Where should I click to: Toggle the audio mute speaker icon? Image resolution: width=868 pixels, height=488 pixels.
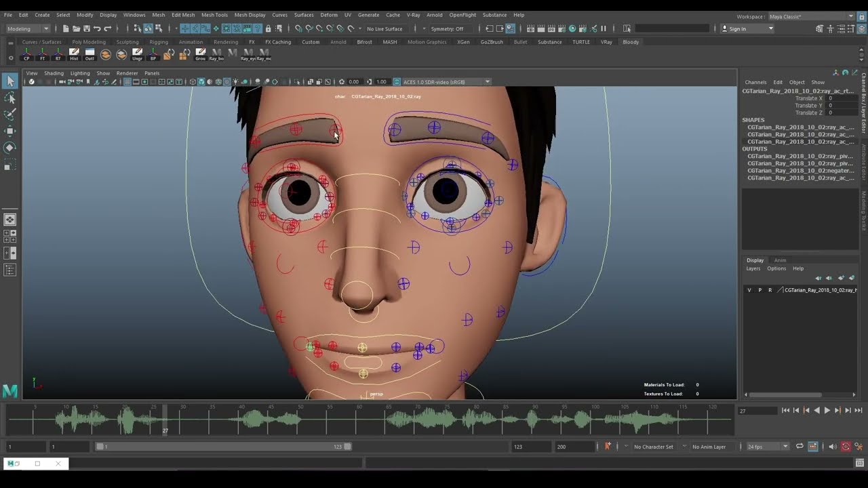833,447
